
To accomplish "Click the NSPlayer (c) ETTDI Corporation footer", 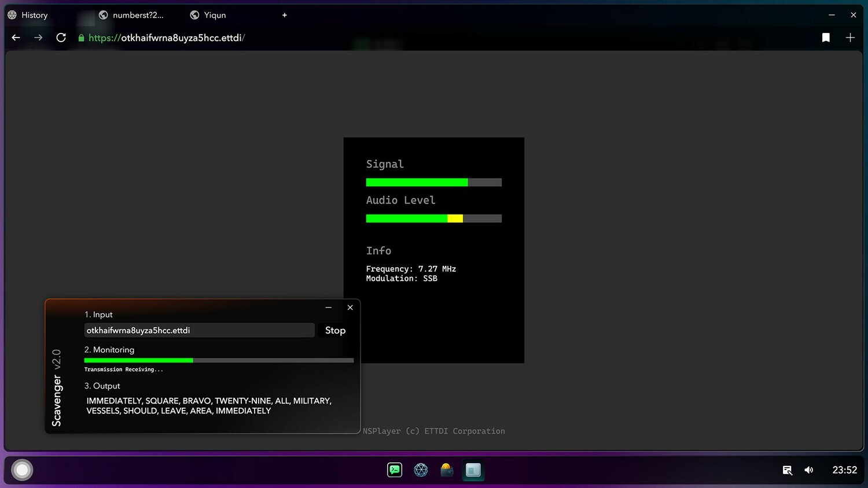I will pyautogui.click(x=433, y=431).
